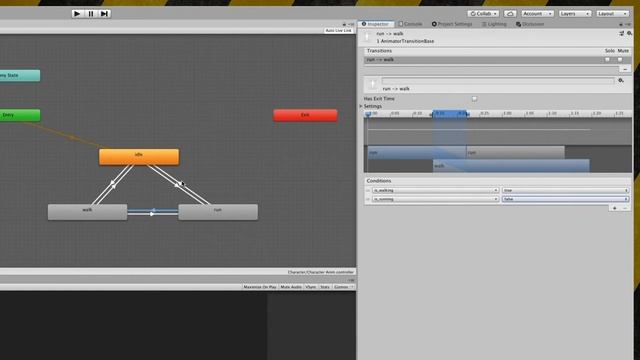Grab the is_walking condition row handle
The width and height of the screenshot is (640, 360).
click(368, 191)
